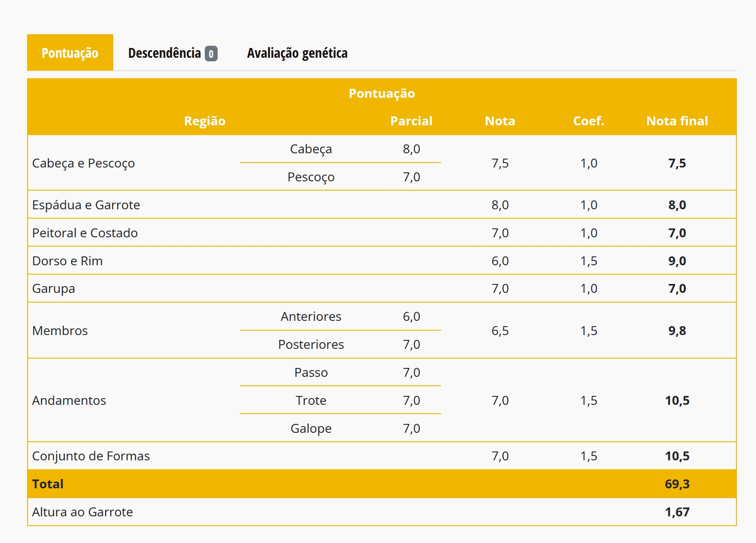This screenshot has height=543, width=756.
Task: Click the Altura ao Garrote value 1,67
Action: [x=677, y=512]
